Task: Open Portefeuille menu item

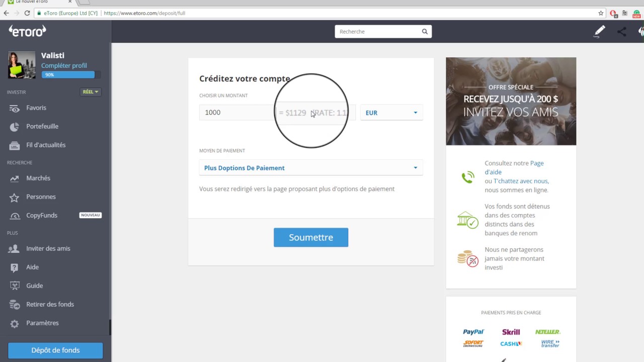Action: click(42, 126)
